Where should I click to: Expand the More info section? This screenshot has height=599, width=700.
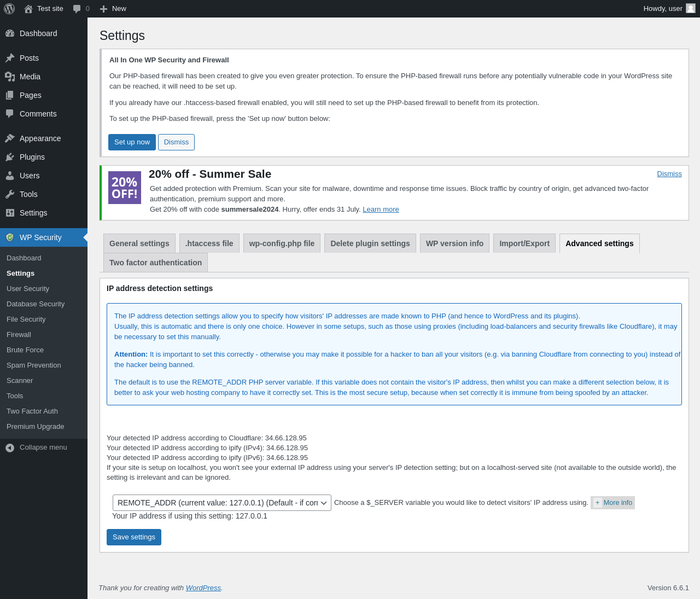[x=612, y=503]
